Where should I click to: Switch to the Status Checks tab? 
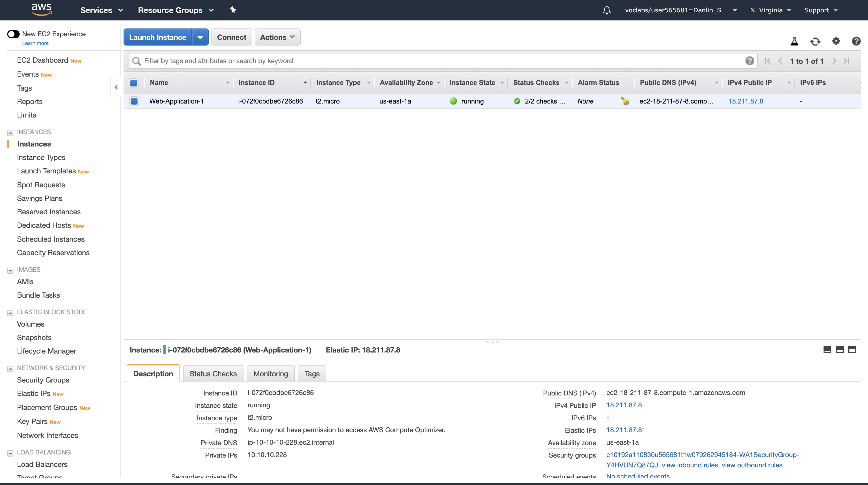pos(213,374)
